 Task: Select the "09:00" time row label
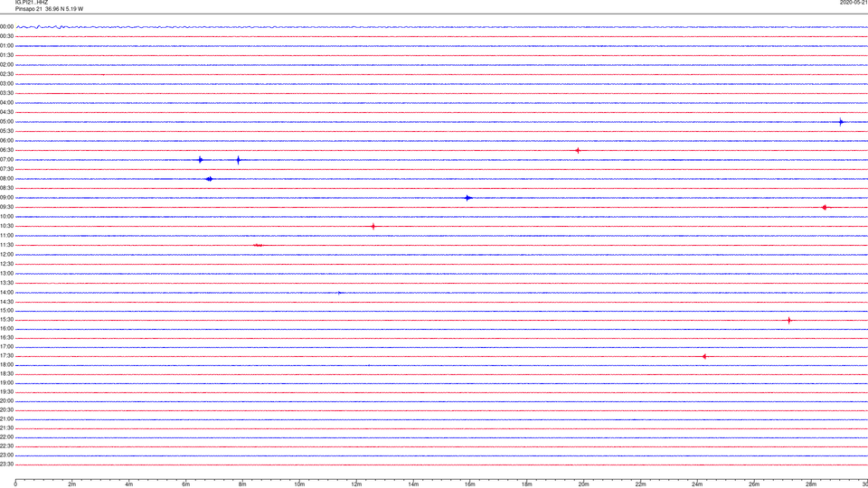coord(6,198)
